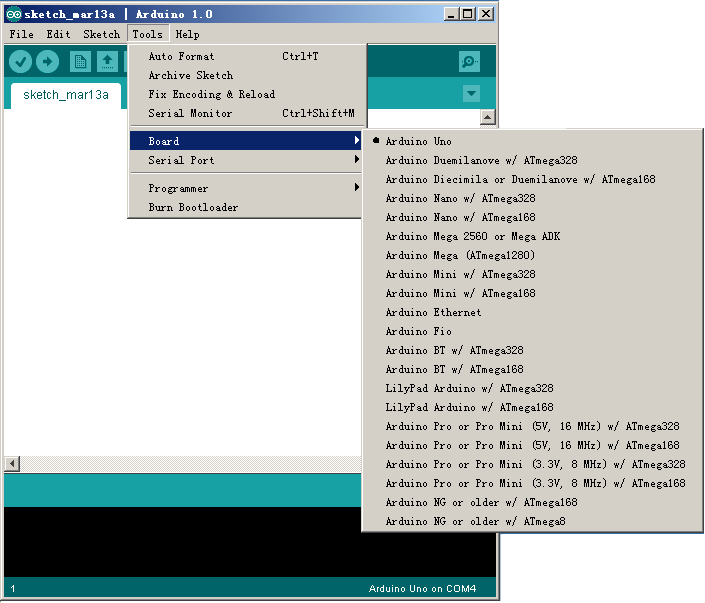
Task: Open Serial Monitor from Tools menu
Action: point(246,113)
